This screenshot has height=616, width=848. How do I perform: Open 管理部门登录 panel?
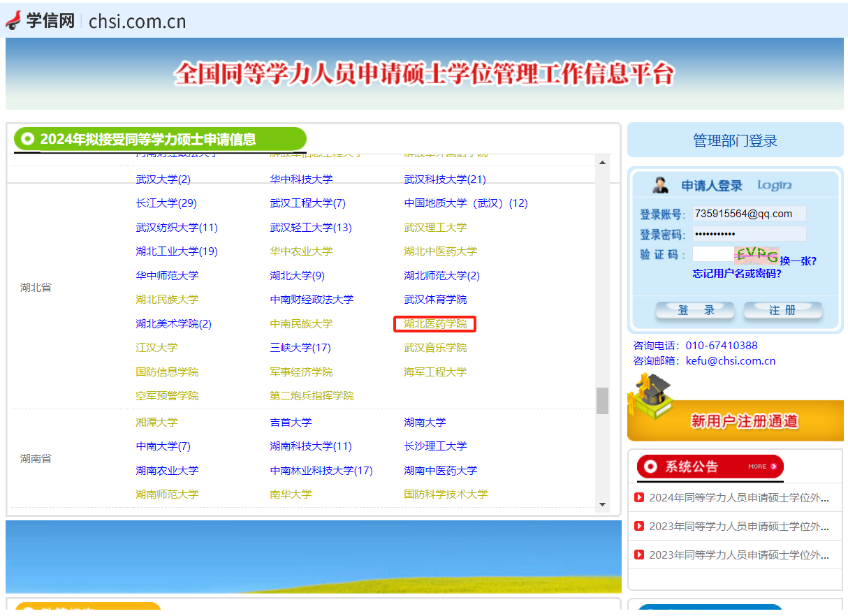click(735, 140)
